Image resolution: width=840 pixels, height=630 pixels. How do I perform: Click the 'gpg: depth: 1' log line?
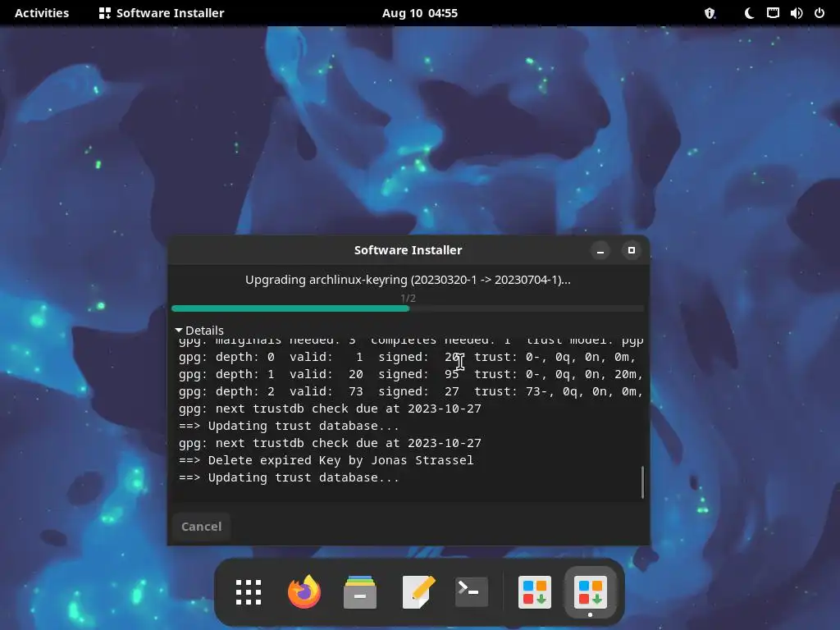click(x=410, y=374)
